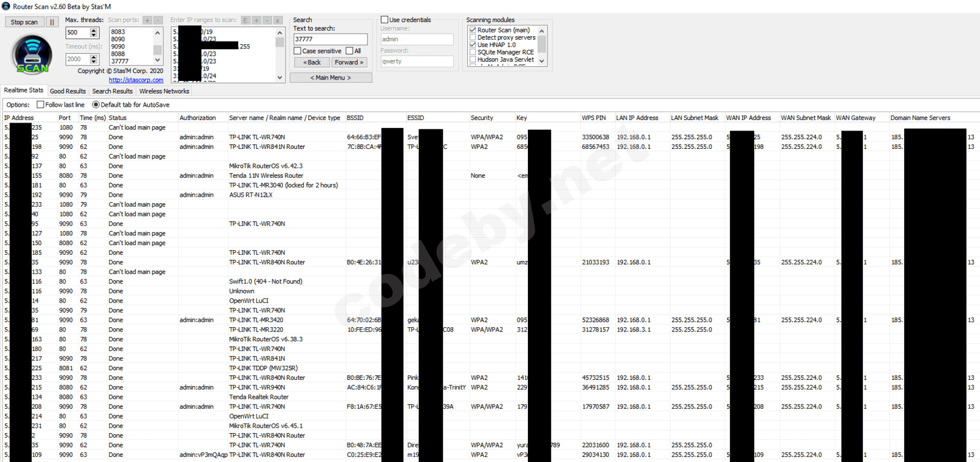This screenshot has height=462, width=980.
Task: Enable Detect proxy servers module
Action: [473, 37]
